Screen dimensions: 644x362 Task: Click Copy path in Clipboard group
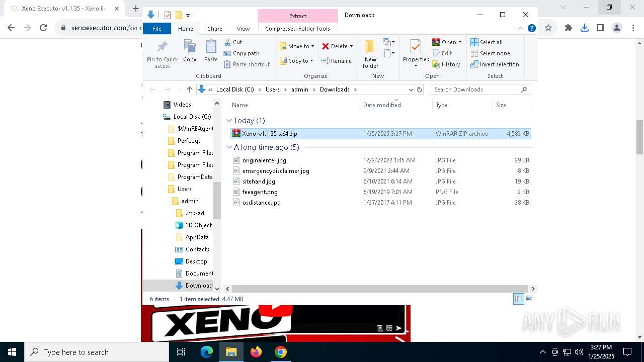point(242,53)
